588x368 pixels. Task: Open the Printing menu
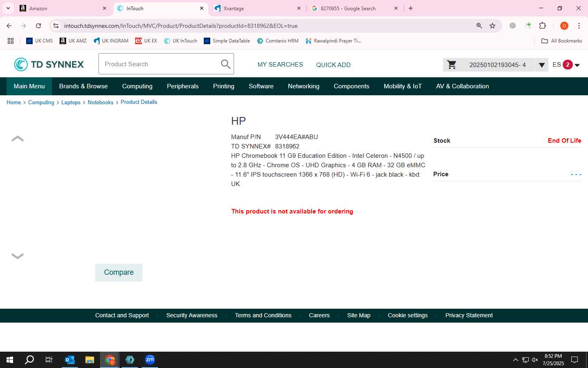click(223, 86)
